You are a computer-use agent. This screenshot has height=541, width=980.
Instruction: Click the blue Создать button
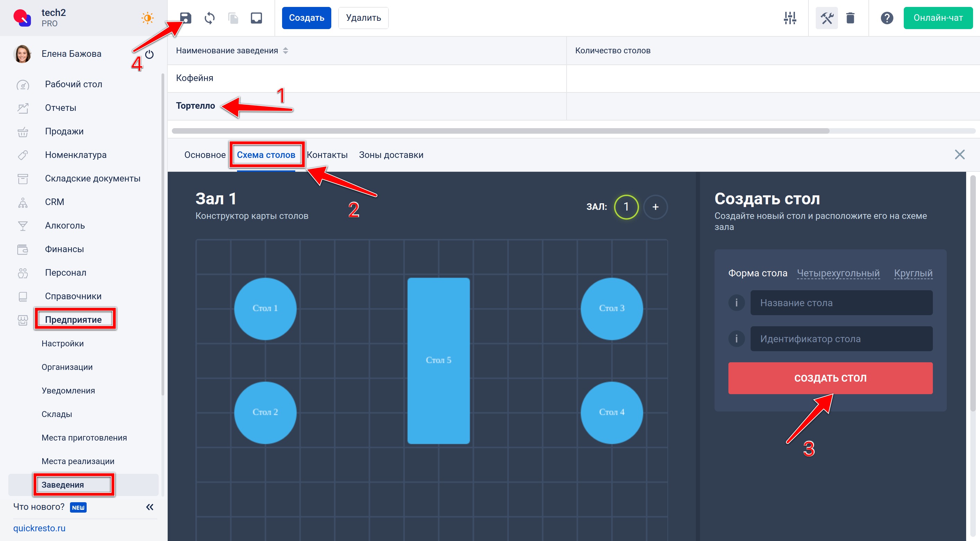point(306,18)
